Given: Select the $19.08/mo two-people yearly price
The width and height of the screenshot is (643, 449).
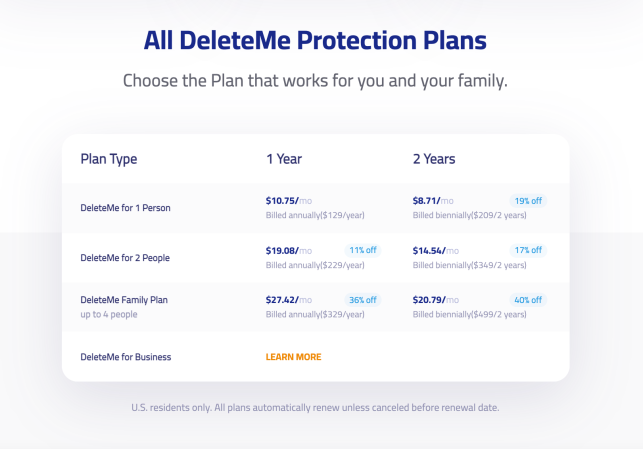Looking at the screenshot, I should tap(289, 251).
